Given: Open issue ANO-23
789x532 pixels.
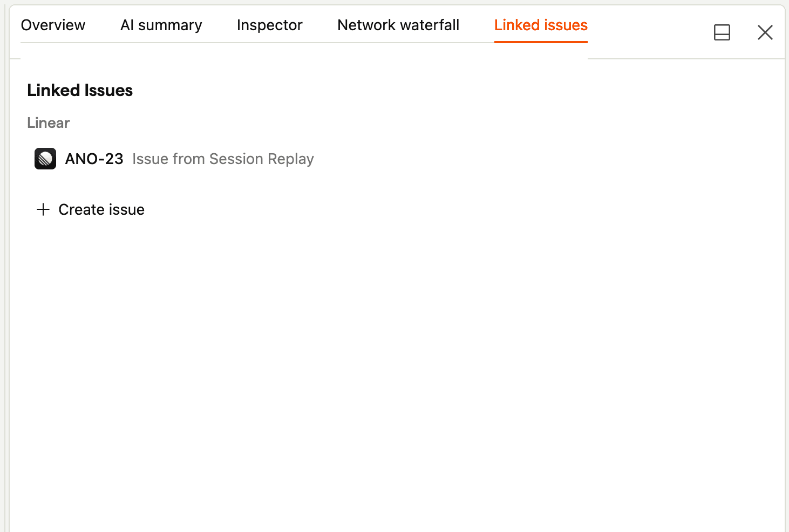Looking at the screenshot, I should click(94, 159).
